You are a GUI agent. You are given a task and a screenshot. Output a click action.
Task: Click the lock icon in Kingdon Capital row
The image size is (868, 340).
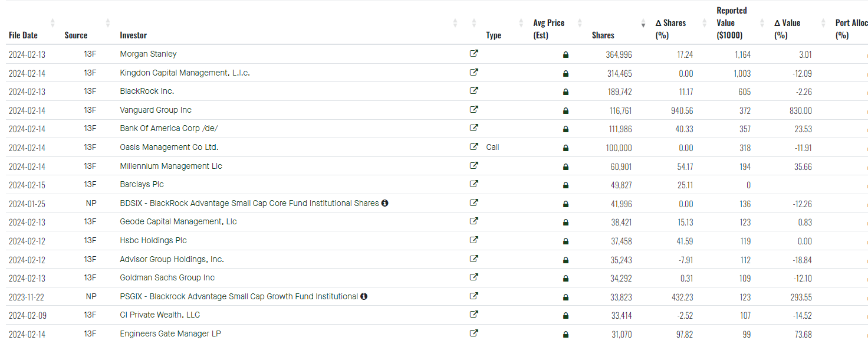(565, 74)
